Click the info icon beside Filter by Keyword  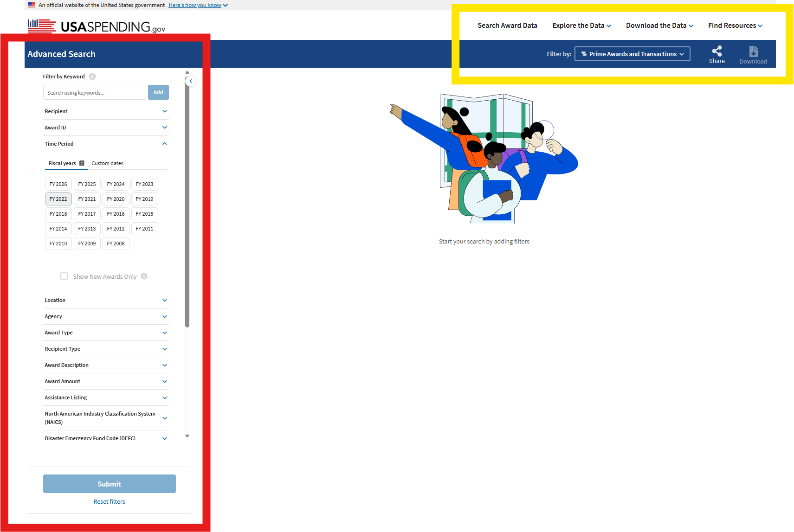tap(92, 77)
